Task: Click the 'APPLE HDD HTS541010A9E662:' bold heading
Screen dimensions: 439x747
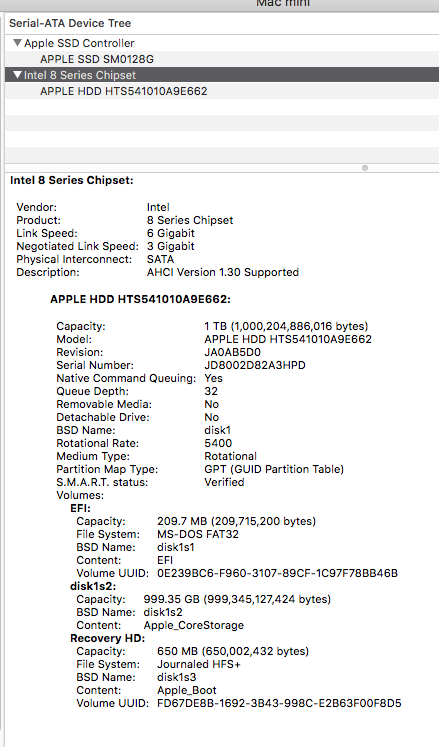Action: pyautogui.click(x=141, y=299)
